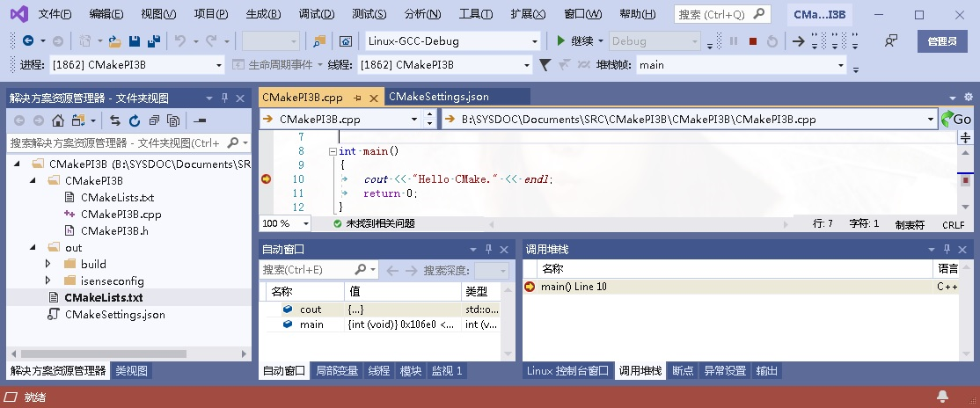This screenshot has width=980, height=408.
Task: Refresh the Solution Explorer
Action: coord(135,120)
